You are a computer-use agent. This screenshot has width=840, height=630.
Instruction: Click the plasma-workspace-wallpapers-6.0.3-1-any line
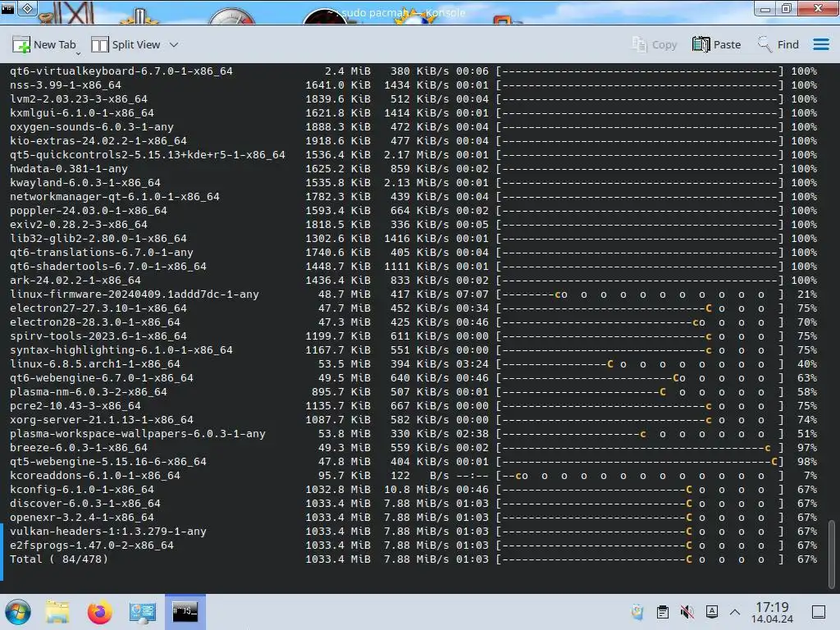click(x=413, y=433)
